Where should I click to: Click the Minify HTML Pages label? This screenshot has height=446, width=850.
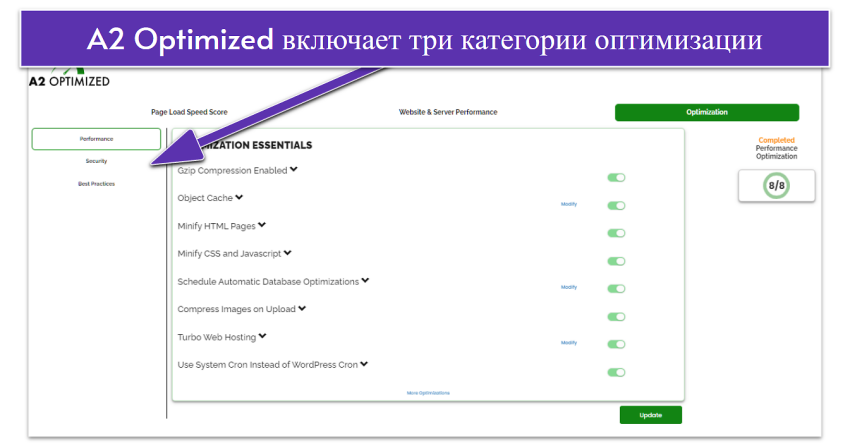pos(216,226)
